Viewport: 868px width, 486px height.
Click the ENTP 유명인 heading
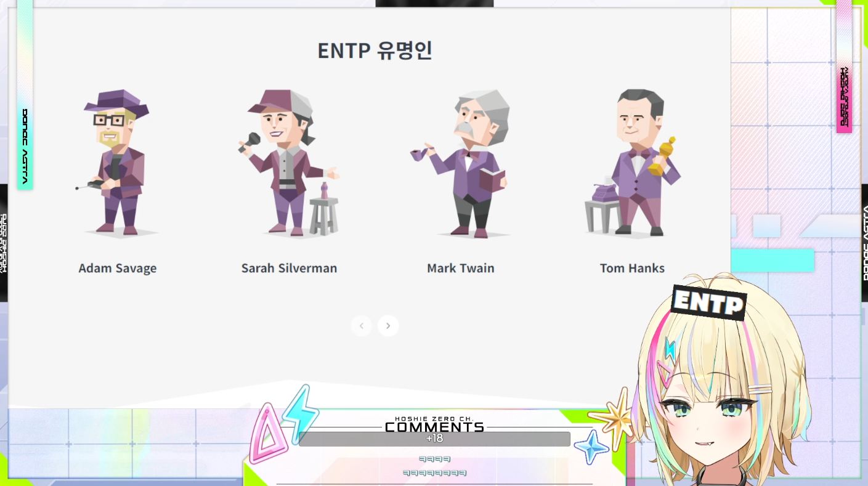pyautogui.click(x=375, y=51)
